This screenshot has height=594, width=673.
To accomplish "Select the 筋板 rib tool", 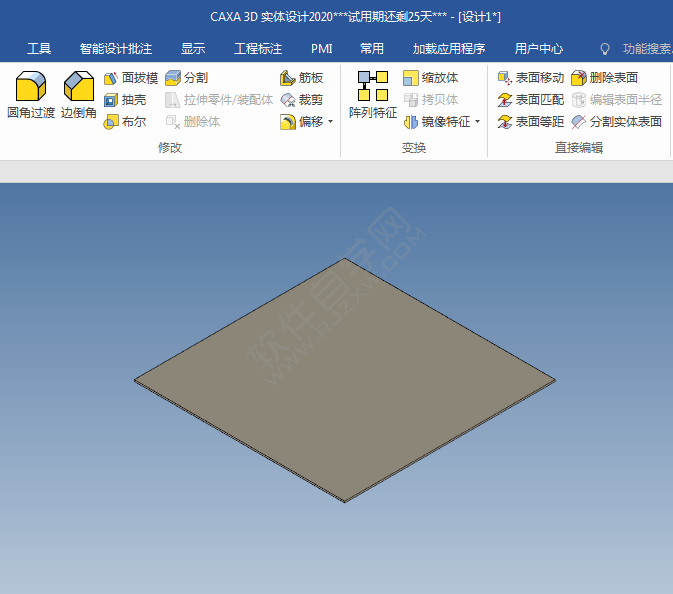I will [301, 78].
